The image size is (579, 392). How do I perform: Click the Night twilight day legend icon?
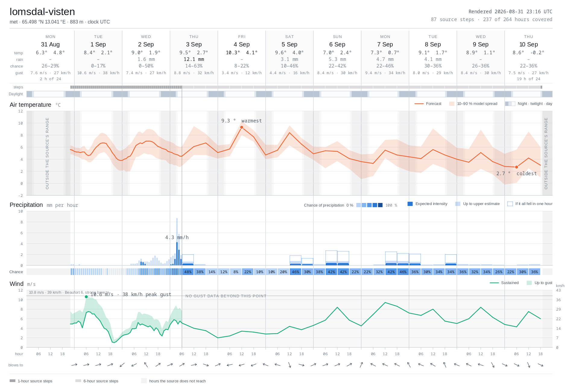pos(510,104)
